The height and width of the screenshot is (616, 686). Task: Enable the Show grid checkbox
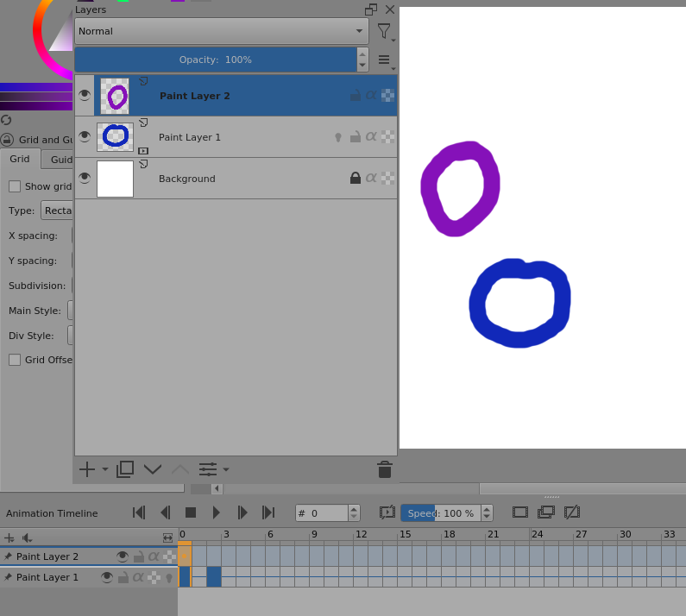(15, 186)
